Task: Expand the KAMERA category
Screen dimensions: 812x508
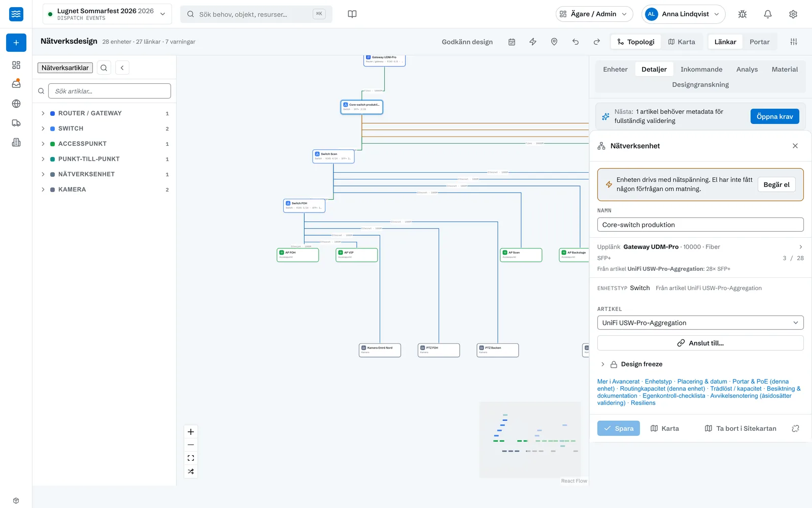Action: pyautogui.click(x=105, y=189)
